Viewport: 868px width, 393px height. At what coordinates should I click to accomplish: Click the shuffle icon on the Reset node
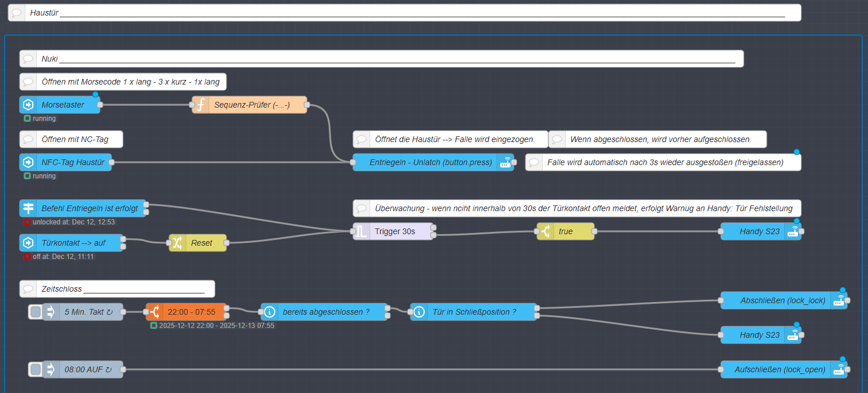pos(178,243)
